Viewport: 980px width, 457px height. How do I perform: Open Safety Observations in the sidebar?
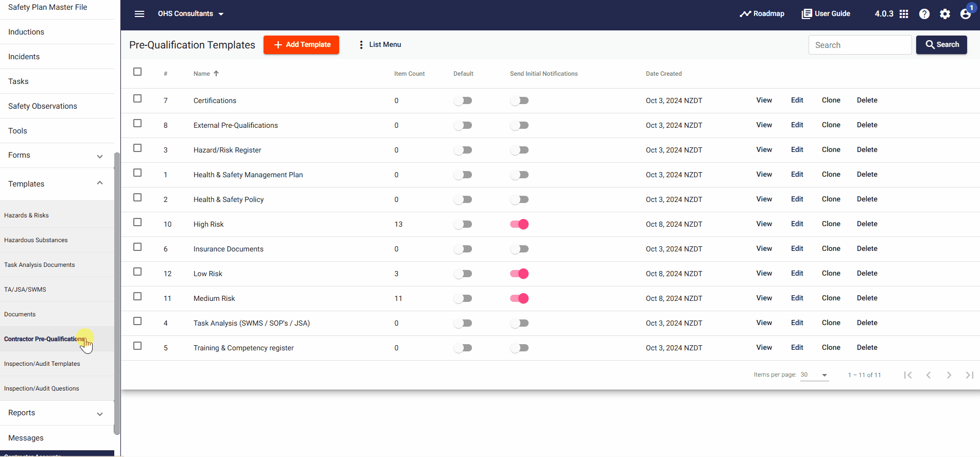(57, 106)
